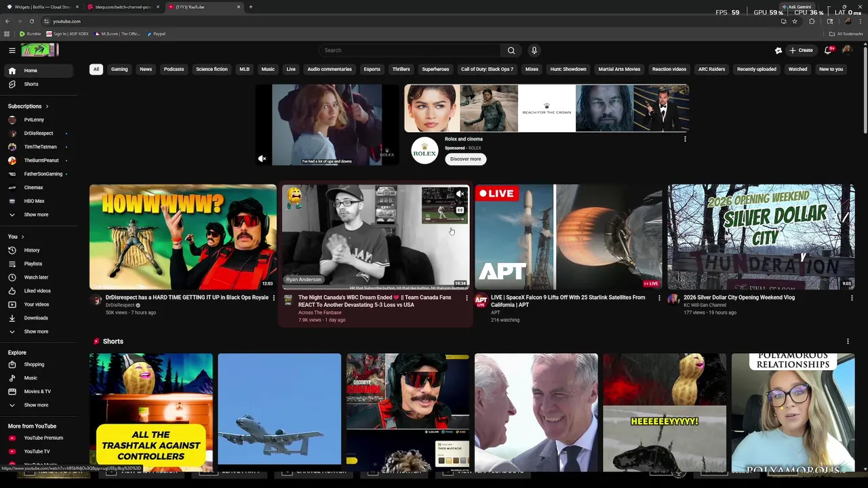
Task: Open Movies & TV under Explore
Action: pos(37,392)
